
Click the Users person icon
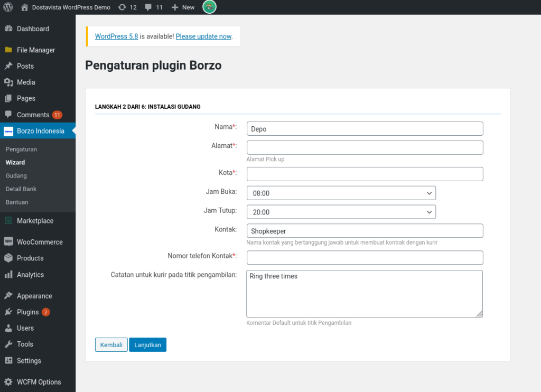coord(8,328)
